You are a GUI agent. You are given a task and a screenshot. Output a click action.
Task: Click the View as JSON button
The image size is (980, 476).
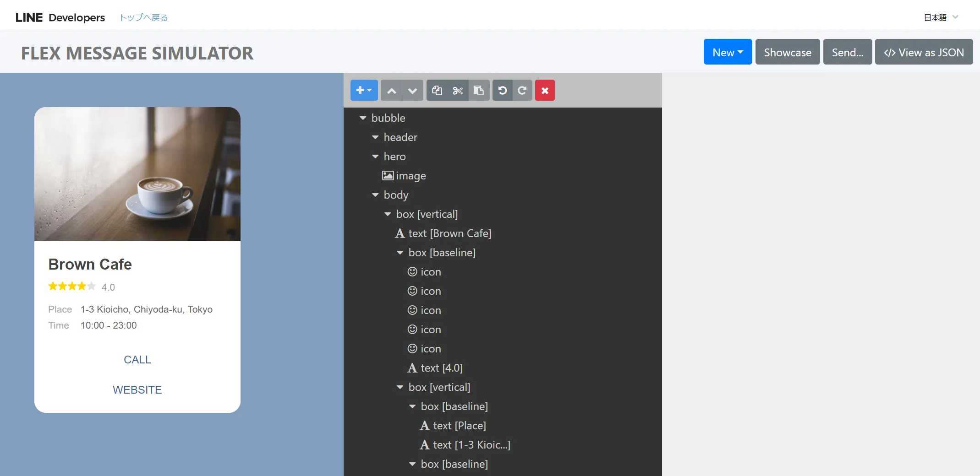[924, 52]
